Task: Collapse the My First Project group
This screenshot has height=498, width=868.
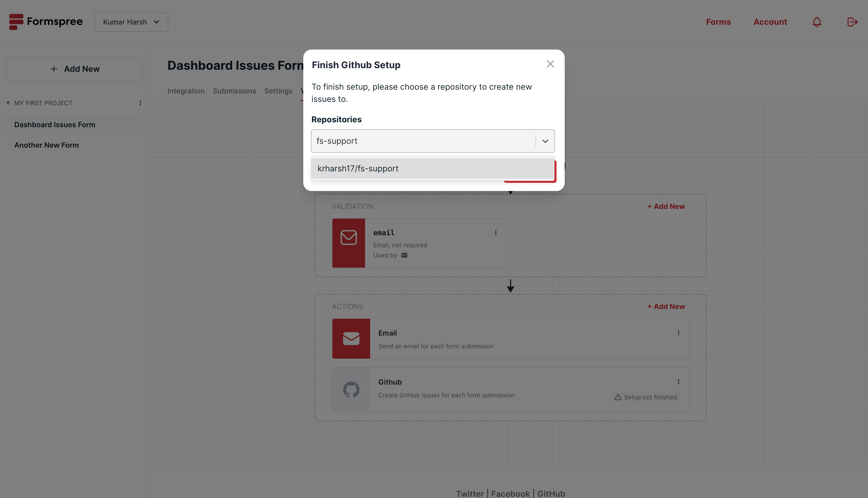Action: pyautogui.click(x=8, y=103)
